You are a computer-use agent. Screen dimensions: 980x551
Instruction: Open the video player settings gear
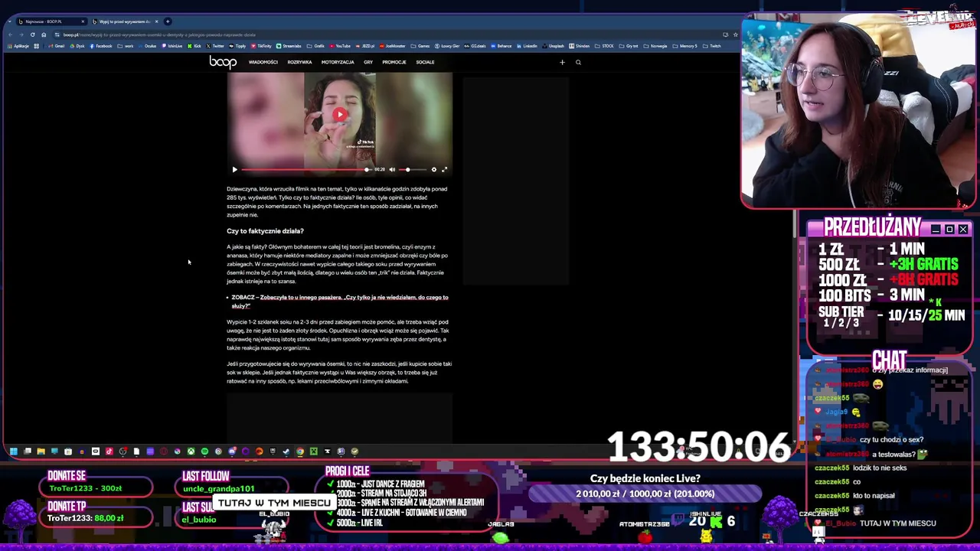coord(433,170)
